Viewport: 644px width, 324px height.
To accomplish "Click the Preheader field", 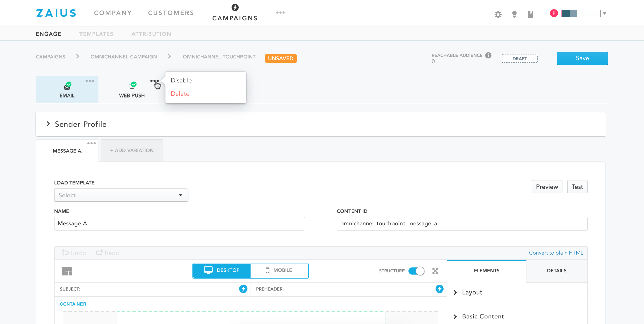I will point(349,289).
